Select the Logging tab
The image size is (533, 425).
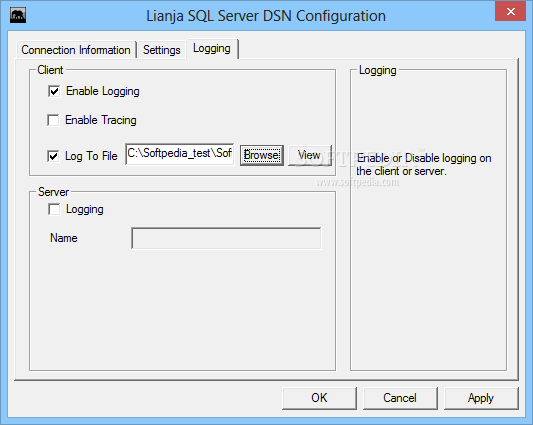pyautogui.click(x=212, y=49)
